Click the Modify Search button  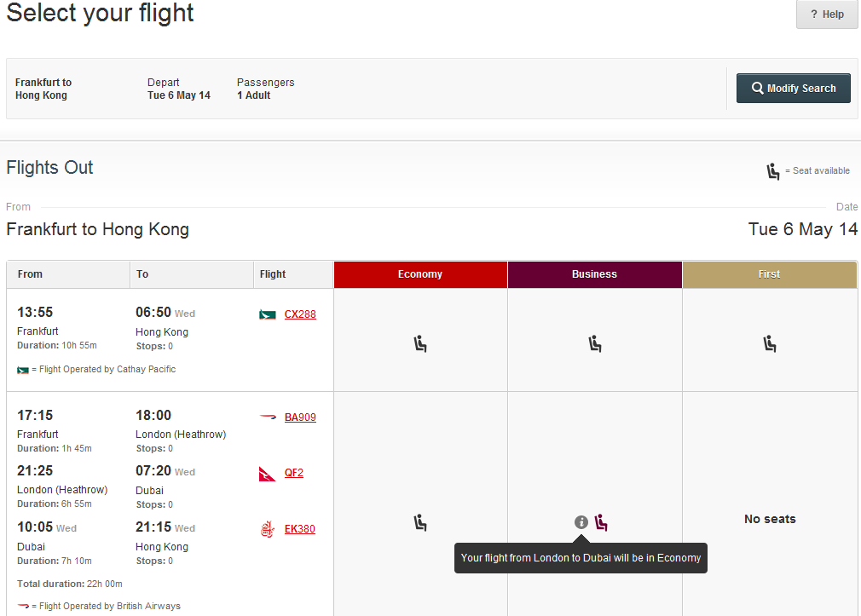click(794, 89)
